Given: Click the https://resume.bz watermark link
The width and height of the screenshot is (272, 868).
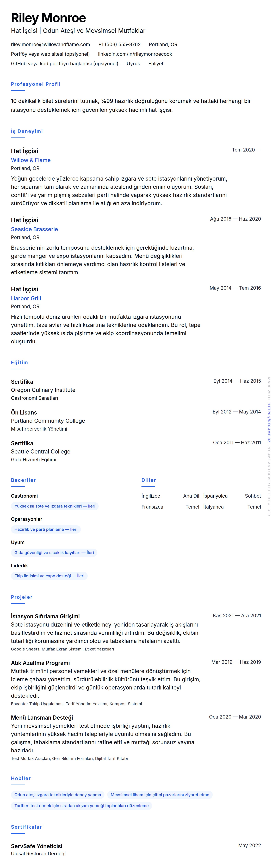Looking at the screenshot, I should tap(269, 417).
